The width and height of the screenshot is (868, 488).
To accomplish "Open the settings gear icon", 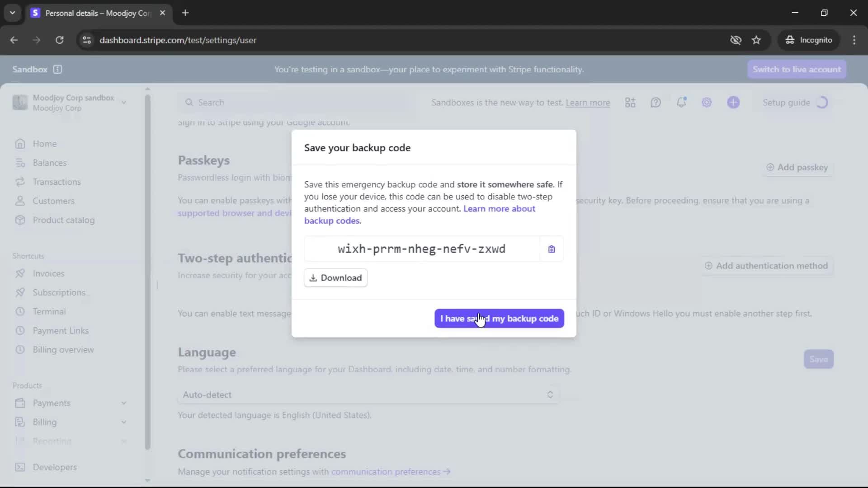I will tap(707, 103).
